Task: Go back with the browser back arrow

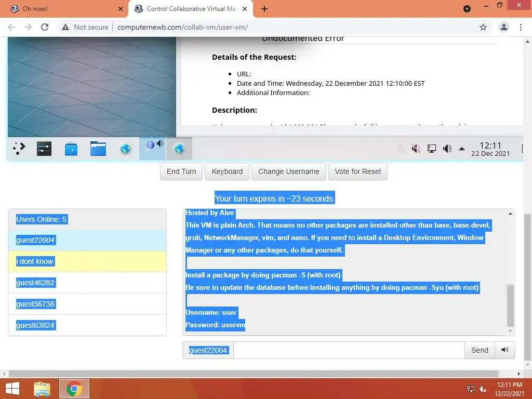Action: [x=11, y=27]
